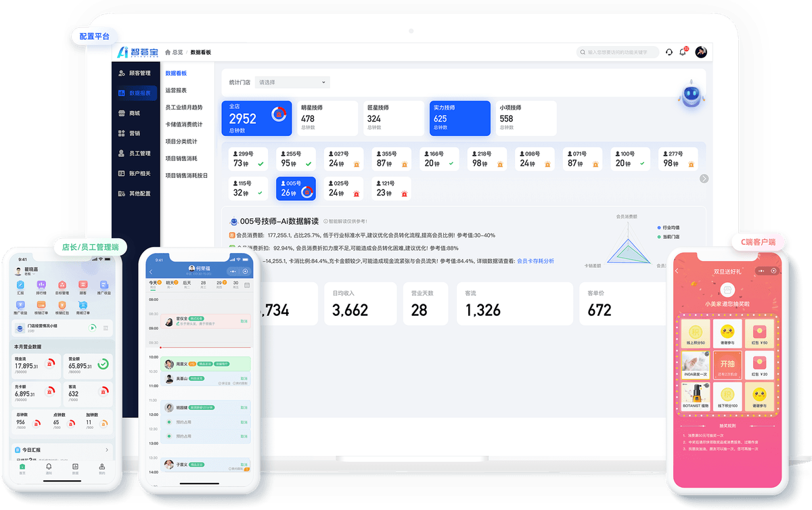Choose technician card 166号
Screen dimensions: 812x510
(x=439, y=159)
